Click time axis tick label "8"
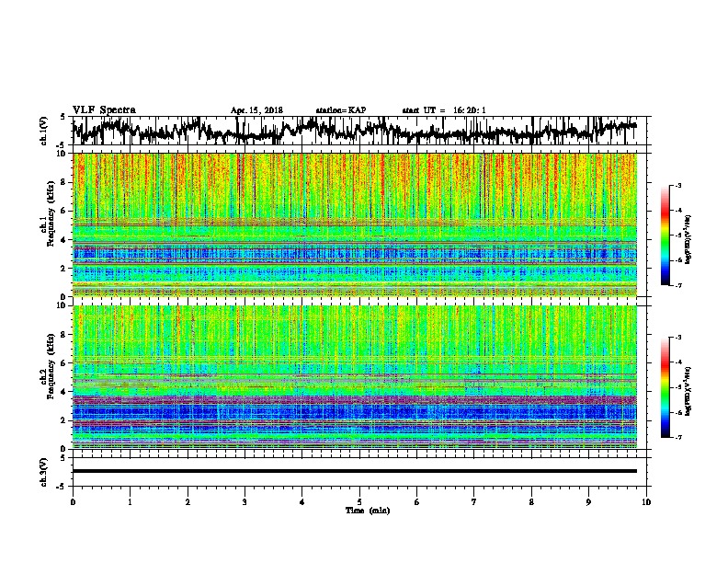Screen dimensions: 728x563 point(531,502)
